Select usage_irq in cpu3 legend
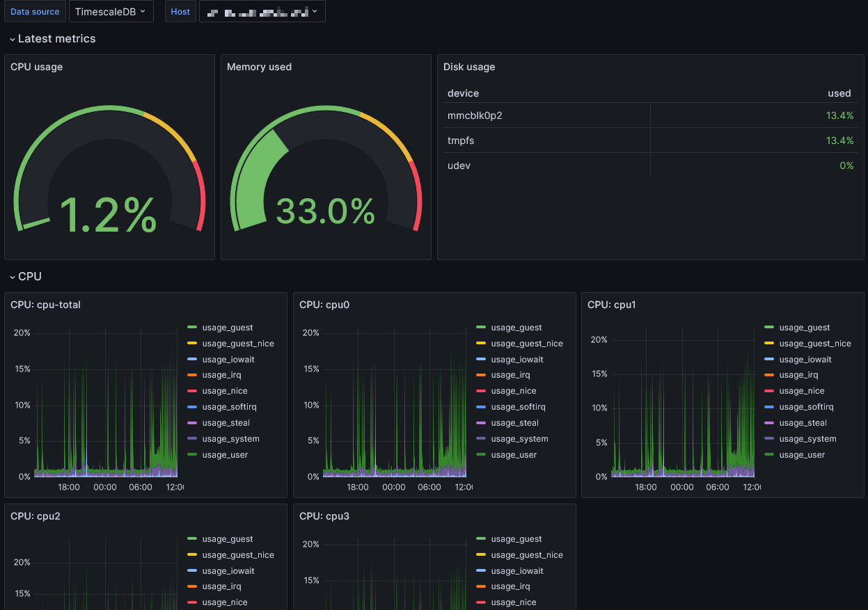The image size is (868, 610). click(x=511, y=586)
